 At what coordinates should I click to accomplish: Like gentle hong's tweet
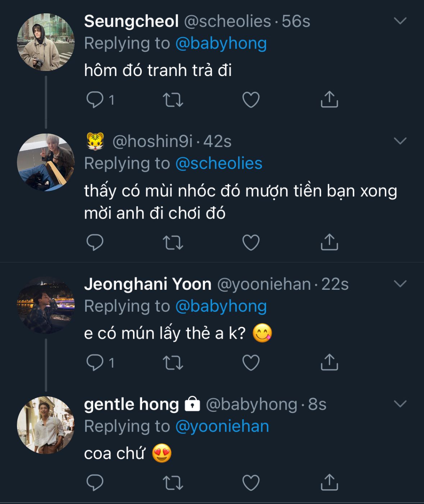click(x=251, y=483)
